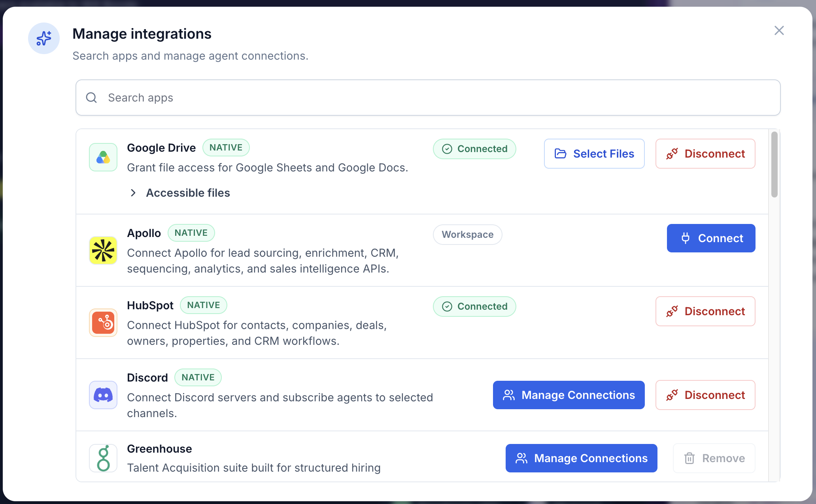Click the magnifier icon in search field
816x504 pixels.
tap(91, 98)
